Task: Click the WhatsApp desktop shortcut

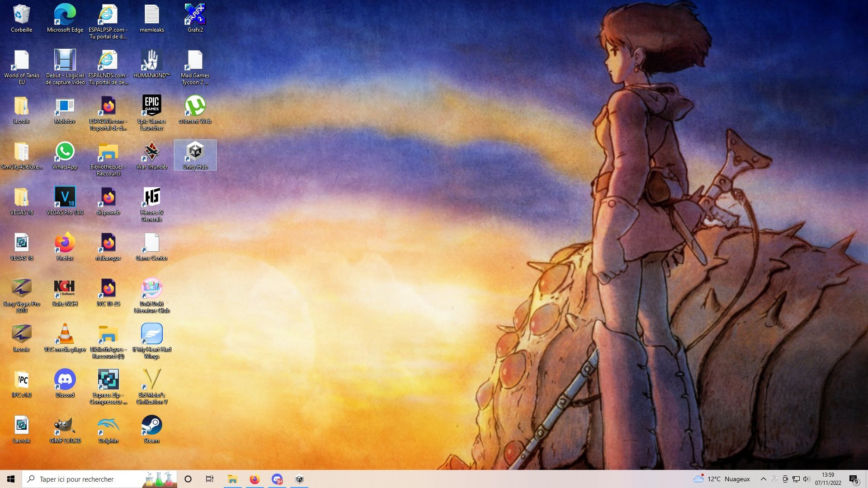Action: point(65,152)
